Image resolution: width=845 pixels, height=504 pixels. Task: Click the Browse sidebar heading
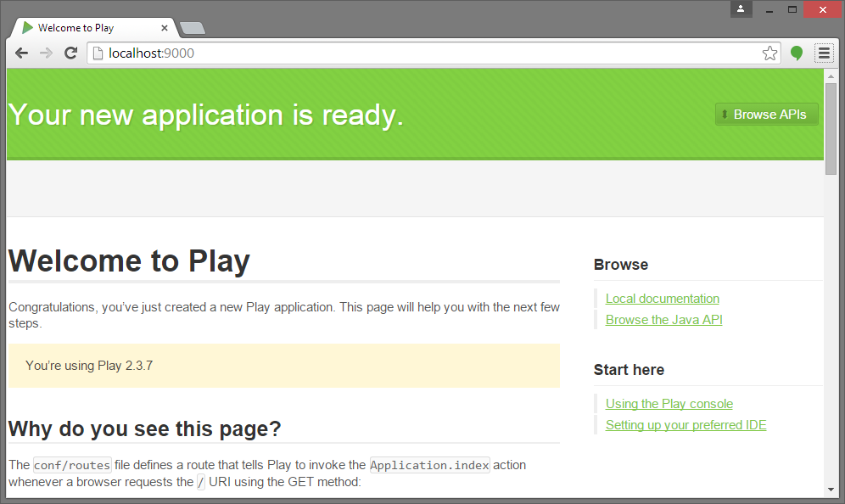point(621,265)
